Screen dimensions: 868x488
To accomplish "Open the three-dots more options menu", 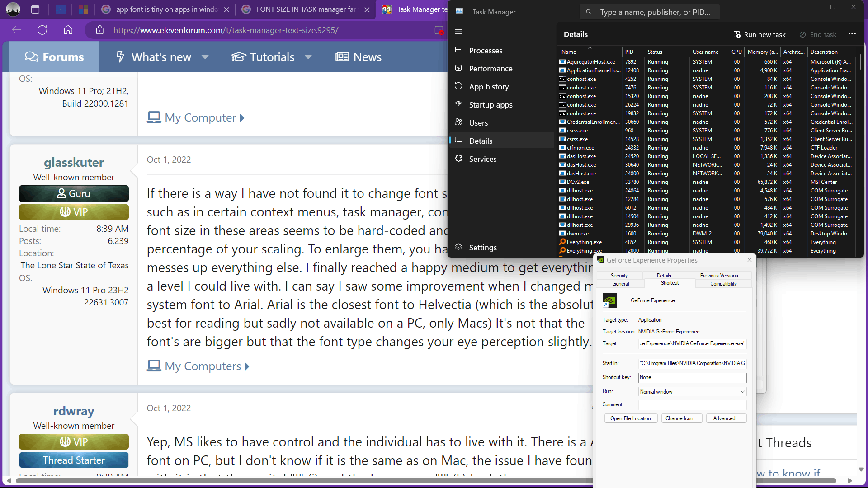I will point(852,34).
